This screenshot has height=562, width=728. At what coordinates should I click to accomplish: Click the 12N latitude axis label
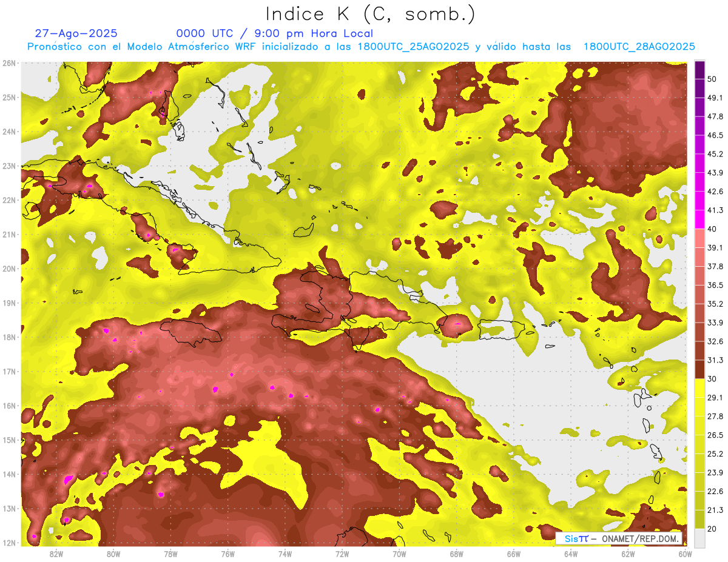(x=9, y=543)
